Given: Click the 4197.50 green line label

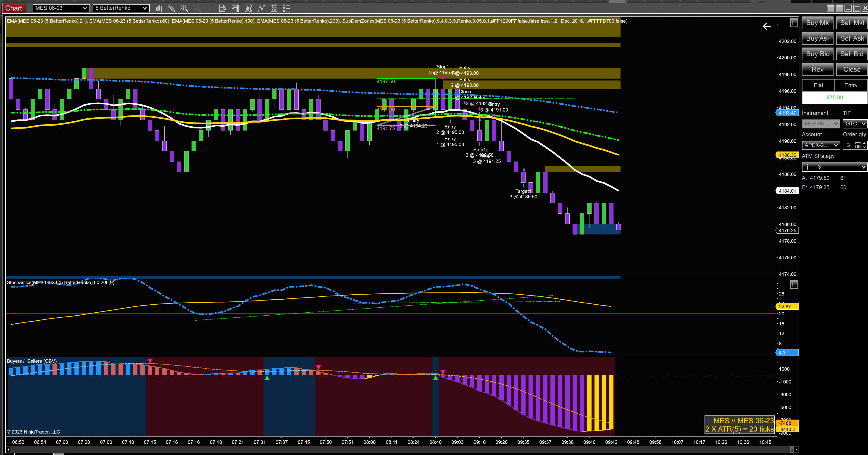Looking at the screenshot, I should (x=385, y=82).
